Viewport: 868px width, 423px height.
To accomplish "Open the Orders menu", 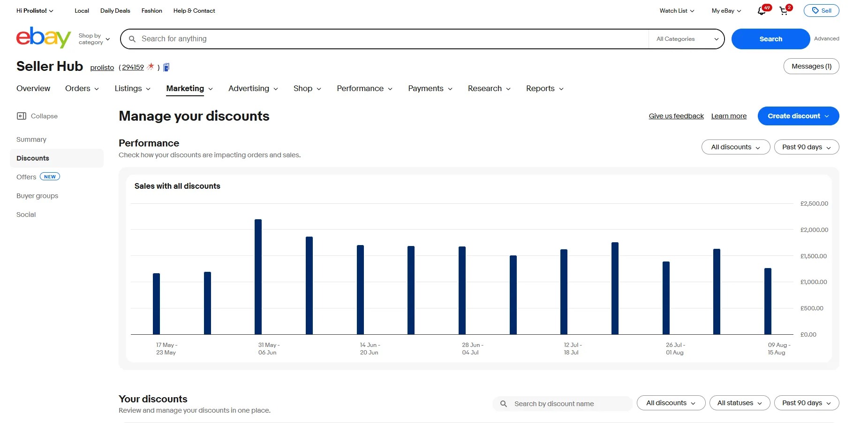I will [82, 88].
